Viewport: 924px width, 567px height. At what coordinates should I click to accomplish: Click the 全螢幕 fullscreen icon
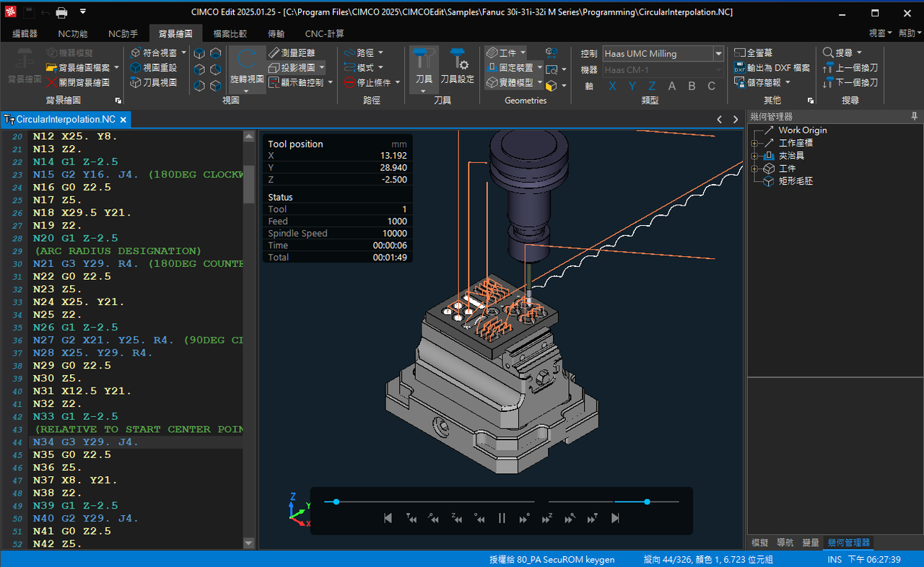click(740, 53)
